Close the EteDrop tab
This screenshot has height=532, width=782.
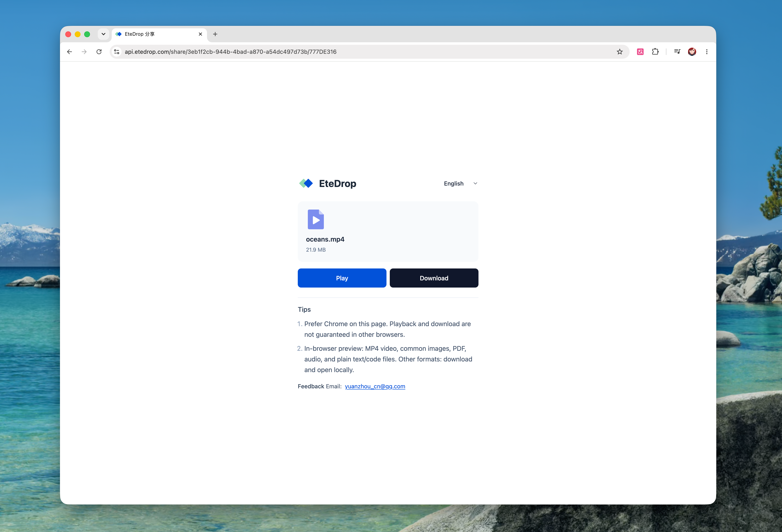point(200,34)
